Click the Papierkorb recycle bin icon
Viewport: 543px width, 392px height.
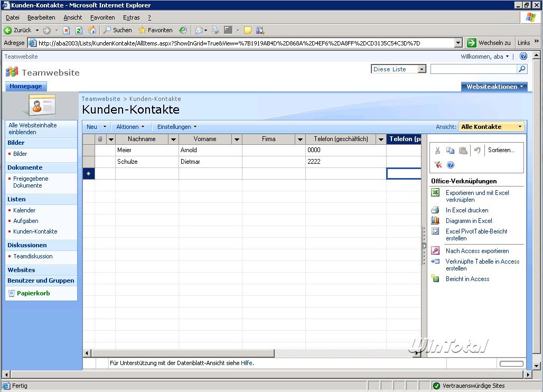[12, 293]
